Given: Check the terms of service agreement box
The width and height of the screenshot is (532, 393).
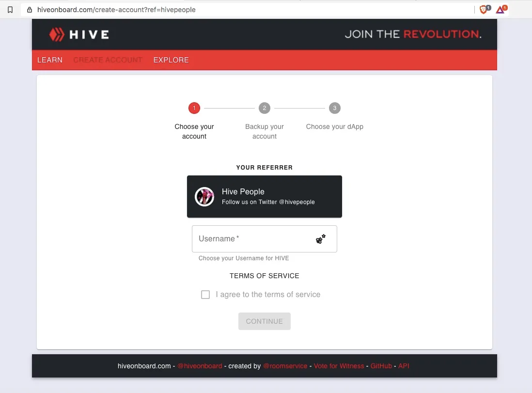Looking at the screenshot, I should click(x=205, y=294).
